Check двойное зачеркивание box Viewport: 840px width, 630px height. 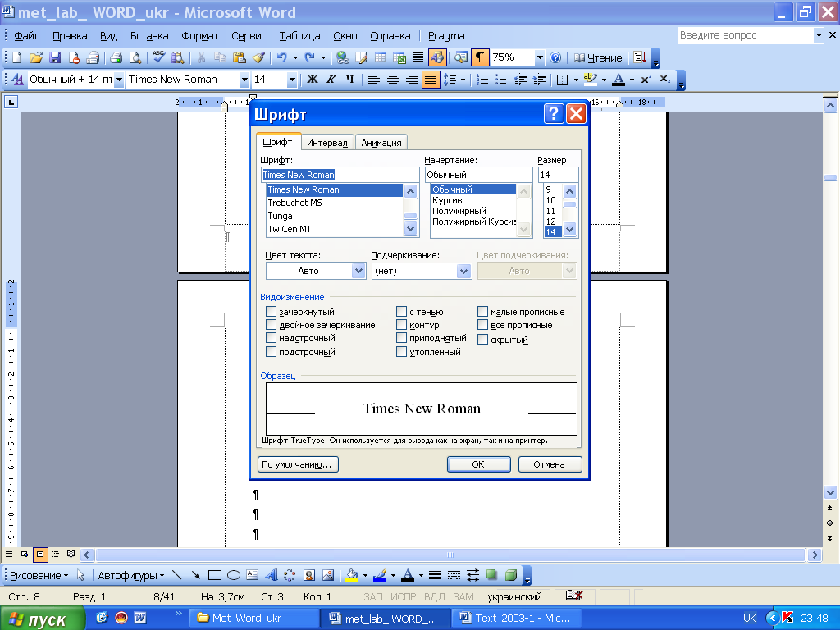[271, 325]
